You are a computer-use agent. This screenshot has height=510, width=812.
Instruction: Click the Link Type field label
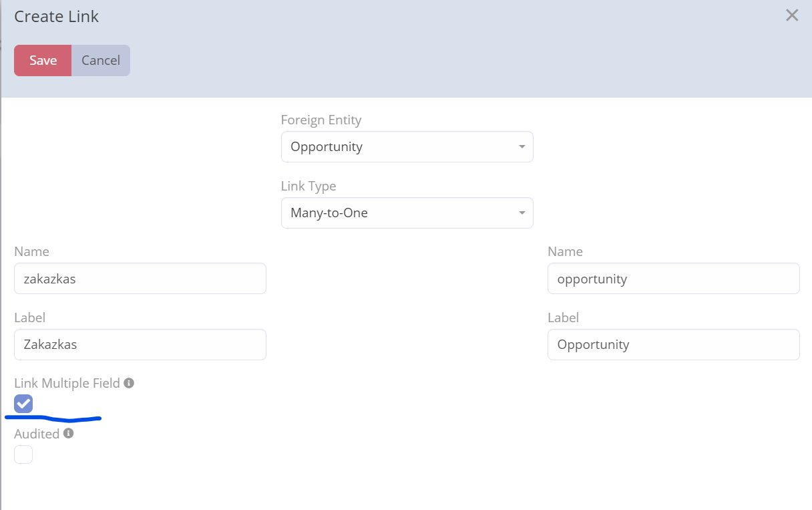coord(309,186)
